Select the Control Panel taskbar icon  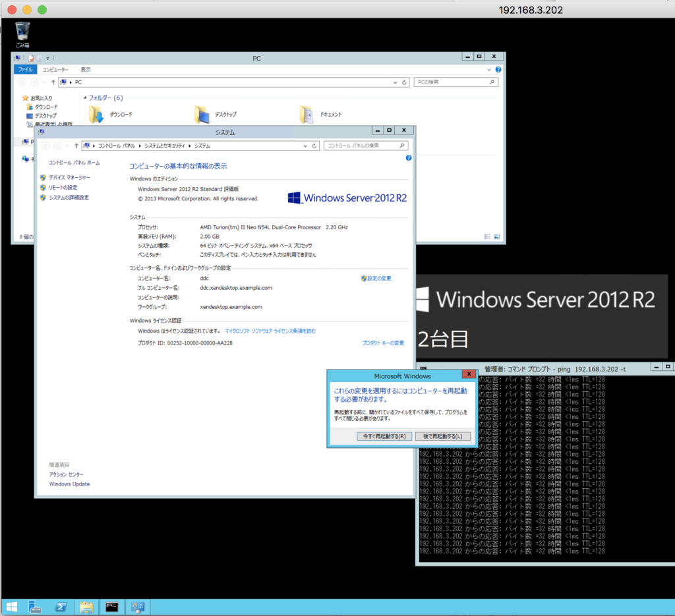coord(138,607)
